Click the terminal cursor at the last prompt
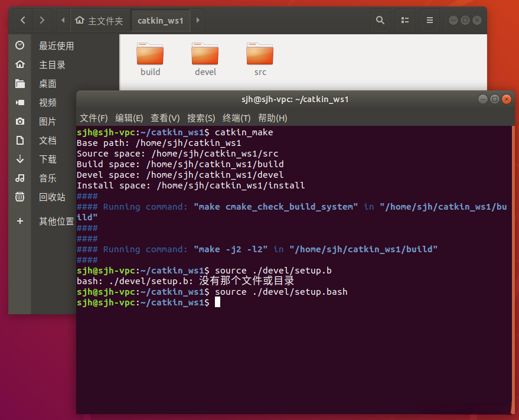Screen dimensions: 519x420 click(217, 302)
